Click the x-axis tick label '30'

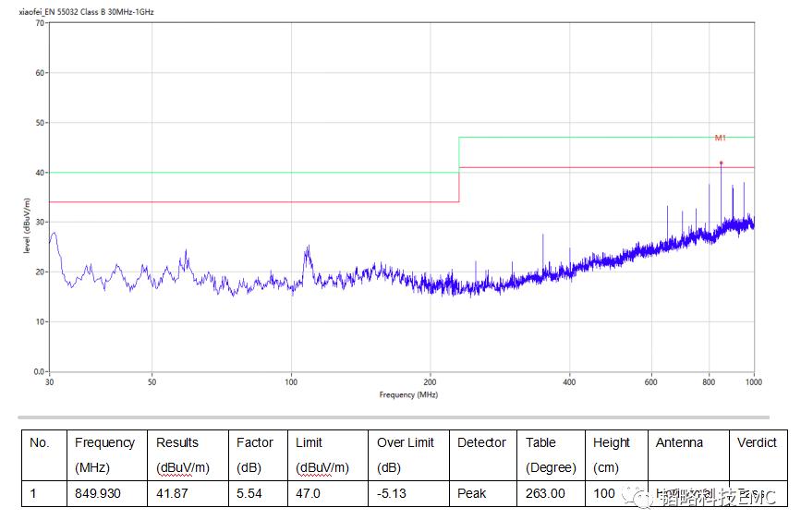click(x=49, y=381)
